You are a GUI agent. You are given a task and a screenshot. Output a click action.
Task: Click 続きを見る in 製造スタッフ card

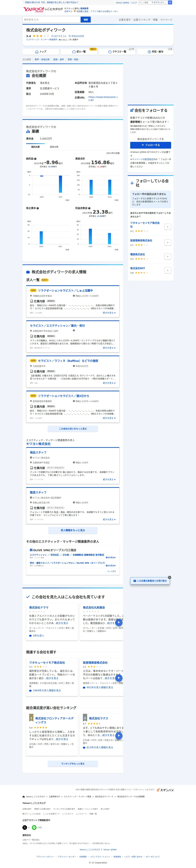click(x=109, y=519)
